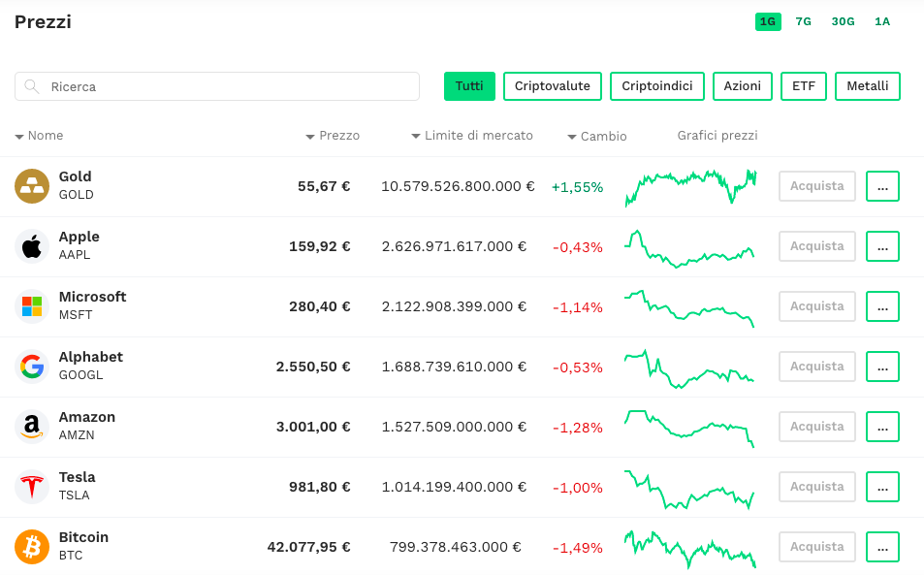924x575 pixels.
Task: Click Apple market cap 2.626.971.617.000 €
Action: point(454,246)
